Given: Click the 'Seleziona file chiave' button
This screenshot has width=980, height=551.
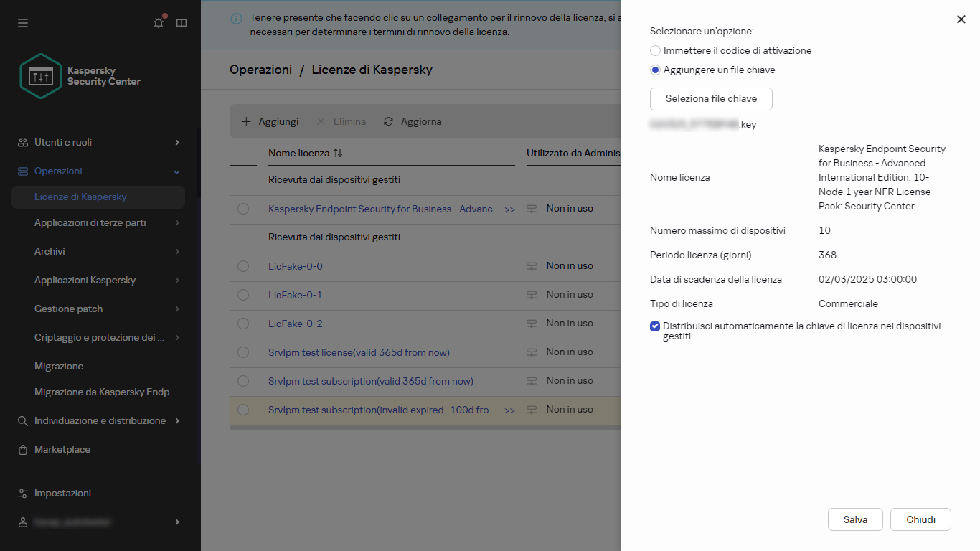Looking at the screenshot, I should 711,99.
